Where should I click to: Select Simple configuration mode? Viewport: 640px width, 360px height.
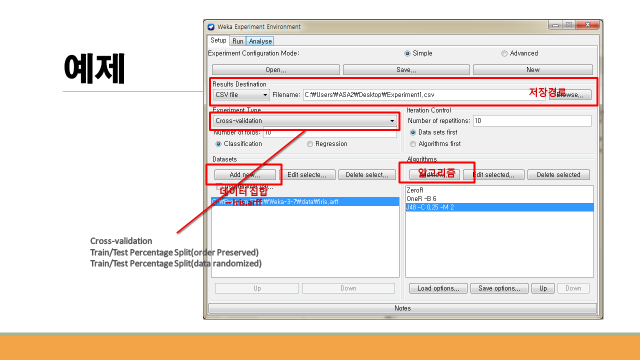point(407,53)
